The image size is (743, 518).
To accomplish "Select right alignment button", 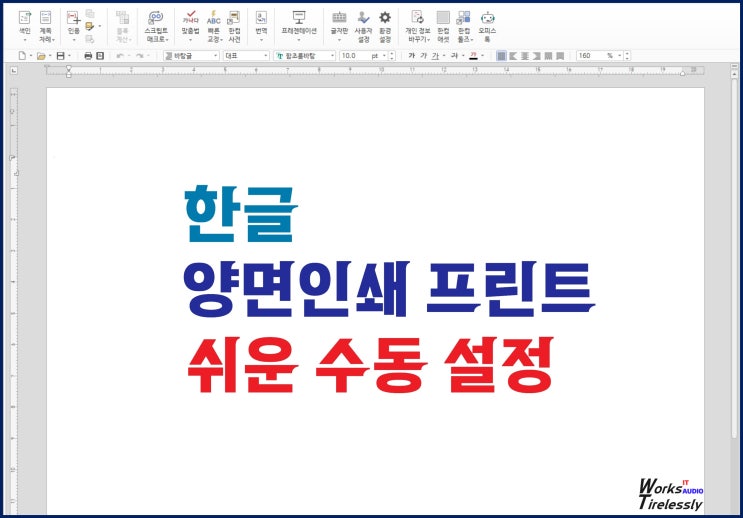I will (536, 56).
